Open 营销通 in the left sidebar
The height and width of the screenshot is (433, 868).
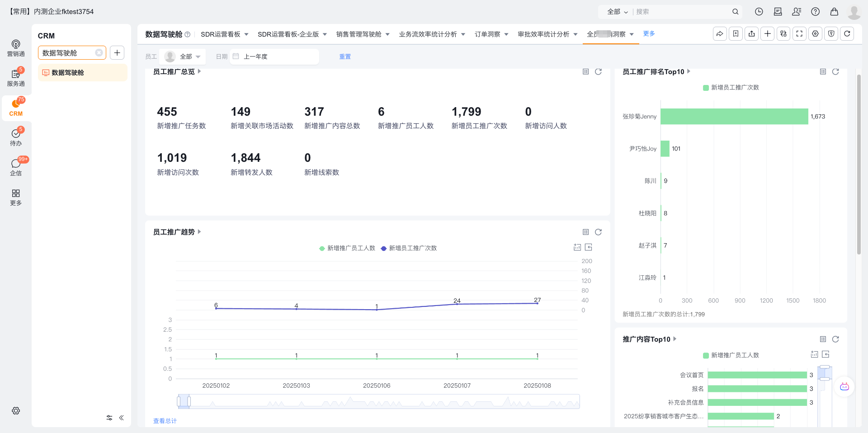pos(16,48)
